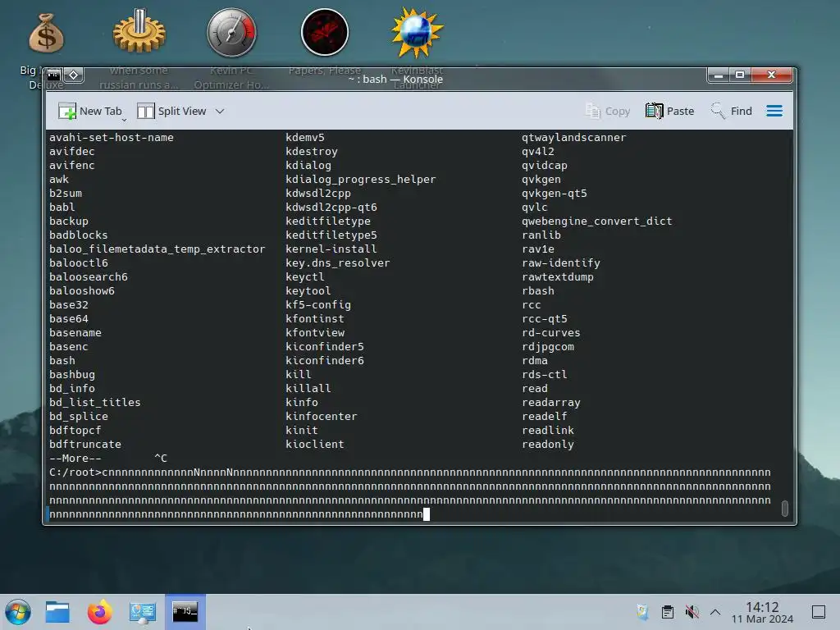840x630 pixels.
Task: Click the Konsole terminal scrollbar handle
Action: (785, 508)
